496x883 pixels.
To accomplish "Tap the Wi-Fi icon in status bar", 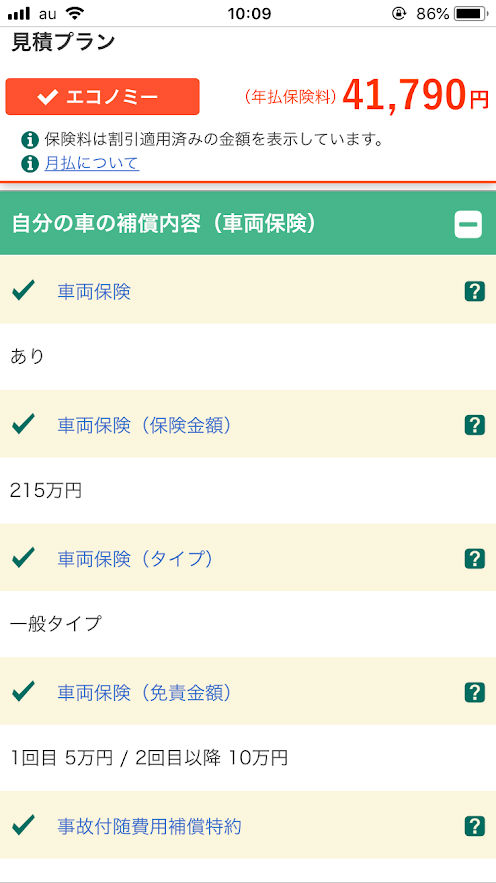I will (x=74, y=13).
